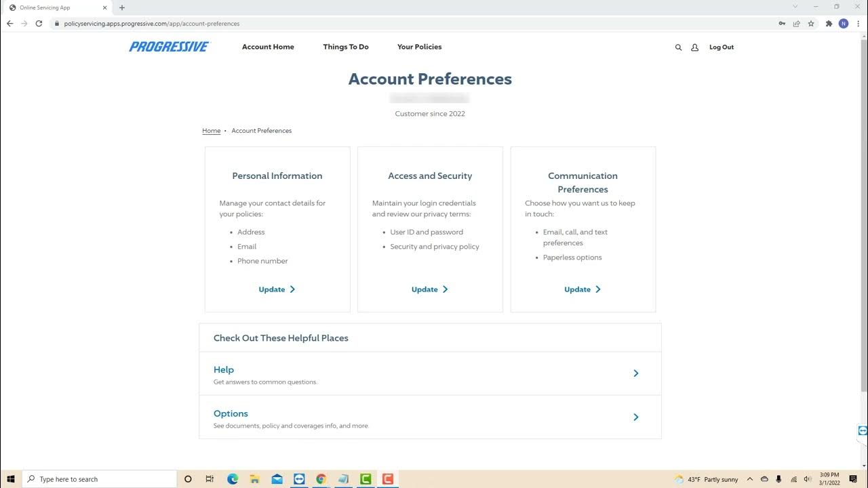This screenshot has height=488, width=868.
Task: Close the Online Servicing App tab
Action: [x=104, y=7]
